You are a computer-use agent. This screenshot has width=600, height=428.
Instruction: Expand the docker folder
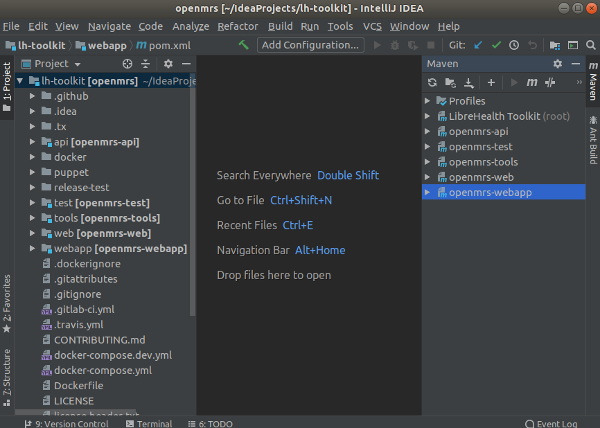click(x=33, y=157)
